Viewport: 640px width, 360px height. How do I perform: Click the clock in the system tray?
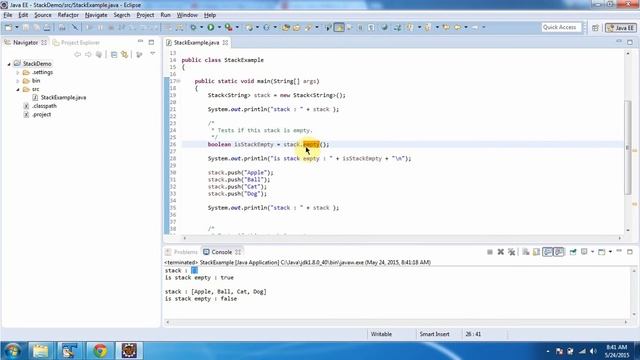616,351
